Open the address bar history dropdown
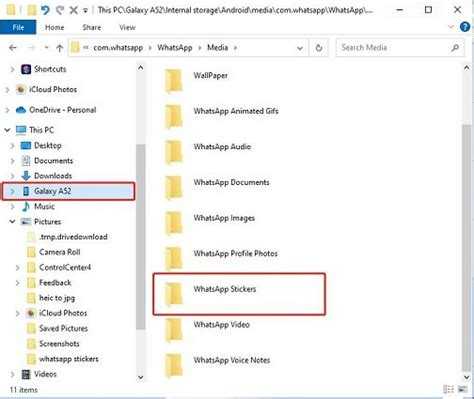The width and height of the screenshot is (474, 399). (x=300, y=48)
